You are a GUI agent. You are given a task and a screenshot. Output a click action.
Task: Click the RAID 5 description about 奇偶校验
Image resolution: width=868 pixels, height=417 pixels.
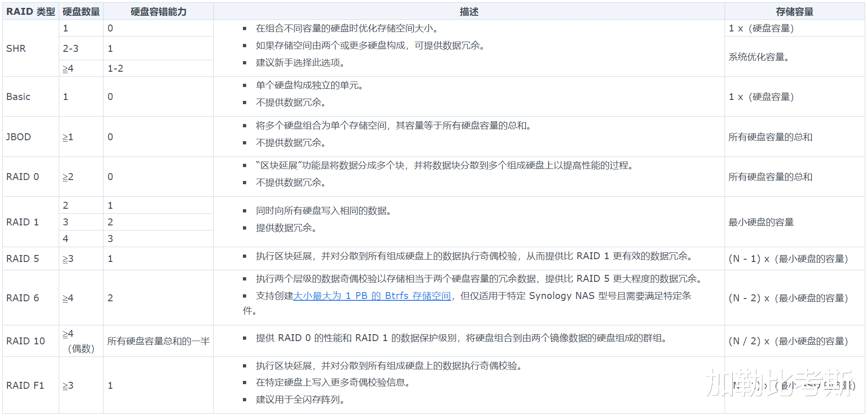click(474, 256)
